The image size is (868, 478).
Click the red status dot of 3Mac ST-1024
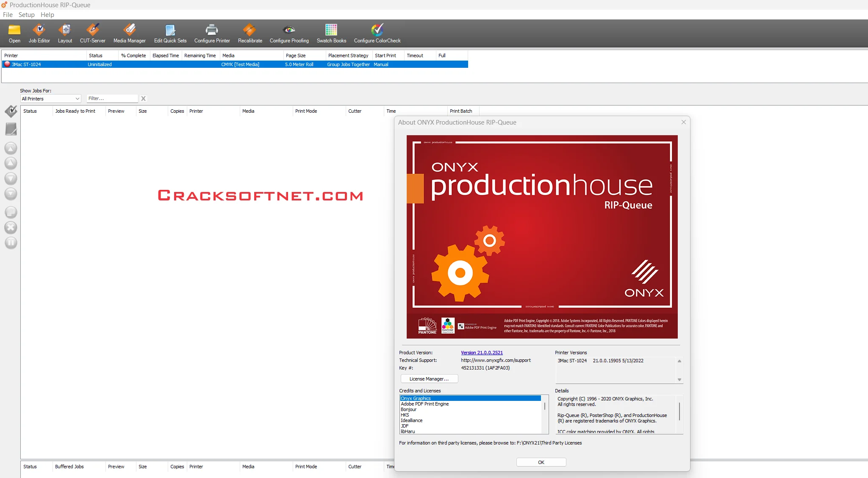(7, 64)
